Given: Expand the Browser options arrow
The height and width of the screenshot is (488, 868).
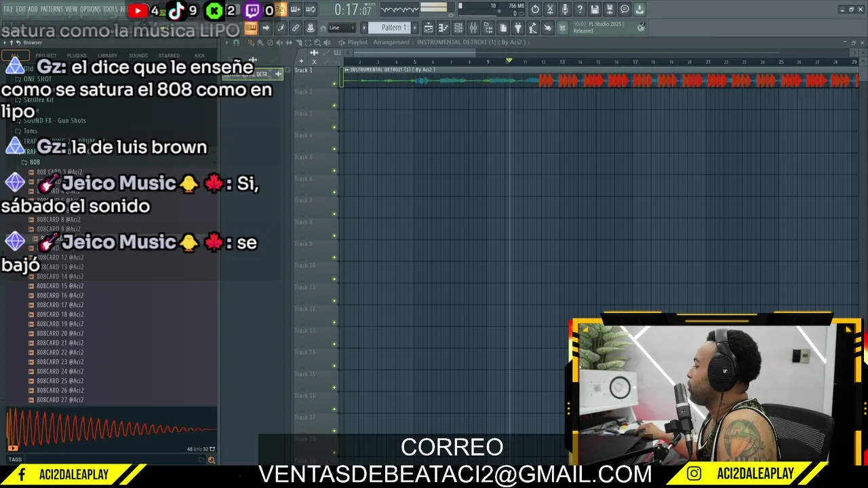Looking at the screenshot, I should point(5,42).
